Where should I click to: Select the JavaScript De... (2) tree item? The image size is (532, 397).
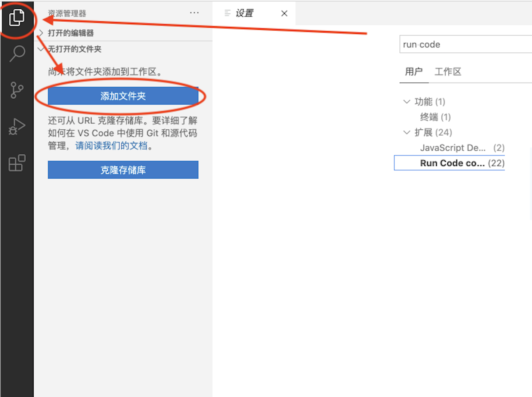coord(462,148)
